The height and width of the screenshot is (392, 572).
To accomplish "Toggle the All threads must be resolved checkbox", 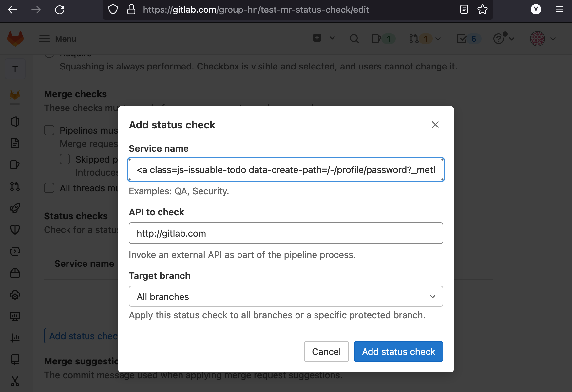I will [49, 188].
